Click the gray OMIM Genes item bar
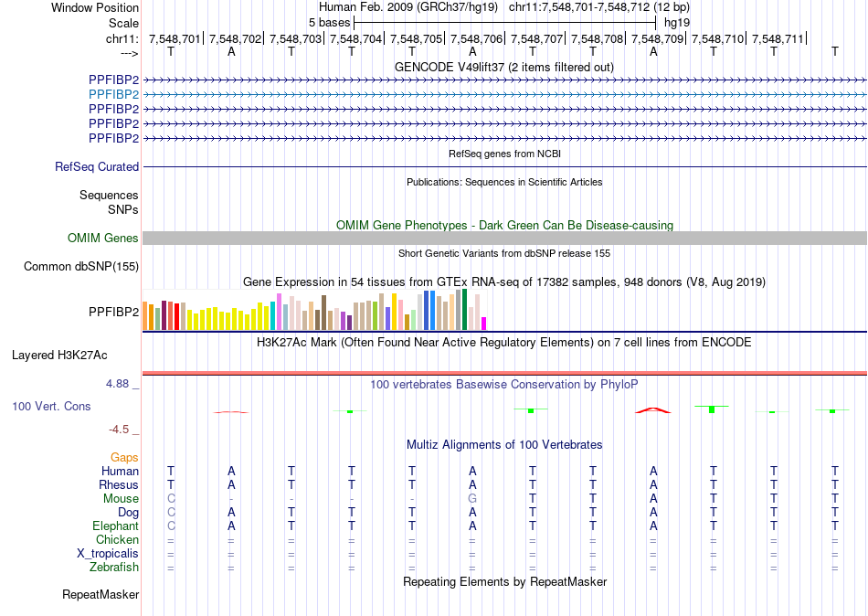The width and height of the screenshot is (868, 616). 504,239
